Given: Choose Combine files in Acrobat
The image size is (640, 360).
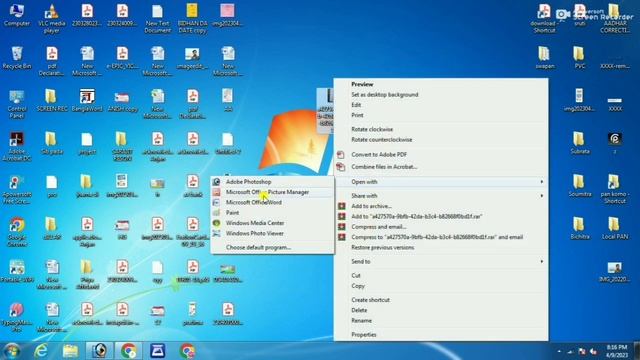Looking at the screenshot, I should click(384, 167).
